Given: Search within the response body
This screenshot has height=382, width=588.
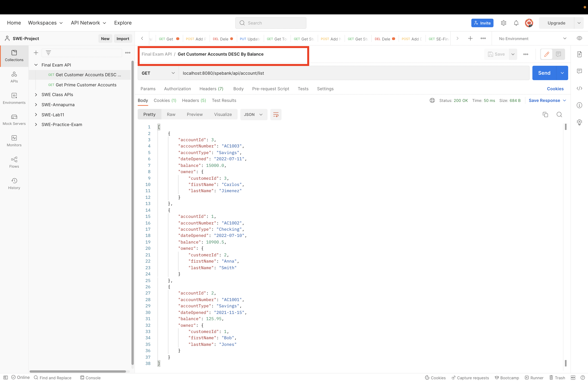Looking at the screenshot, I should tap(559, 114).
